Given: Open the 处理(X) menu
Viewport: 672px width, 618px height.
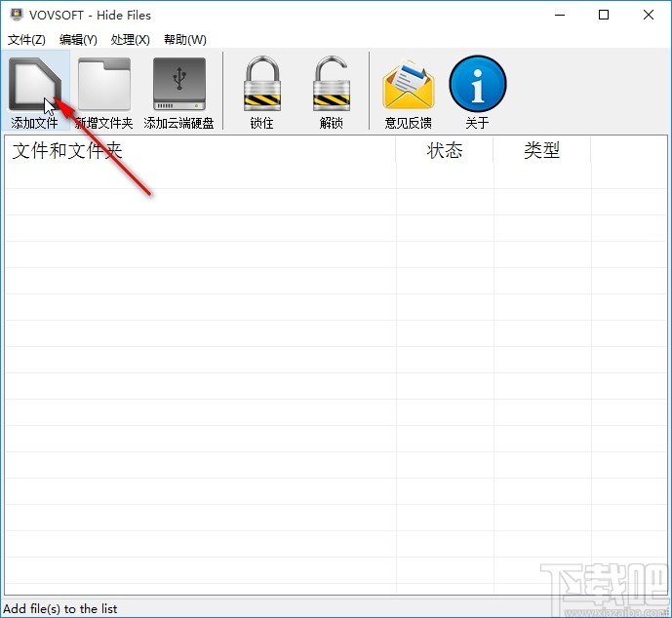Looking at the screenshot, I should point(131,39).
